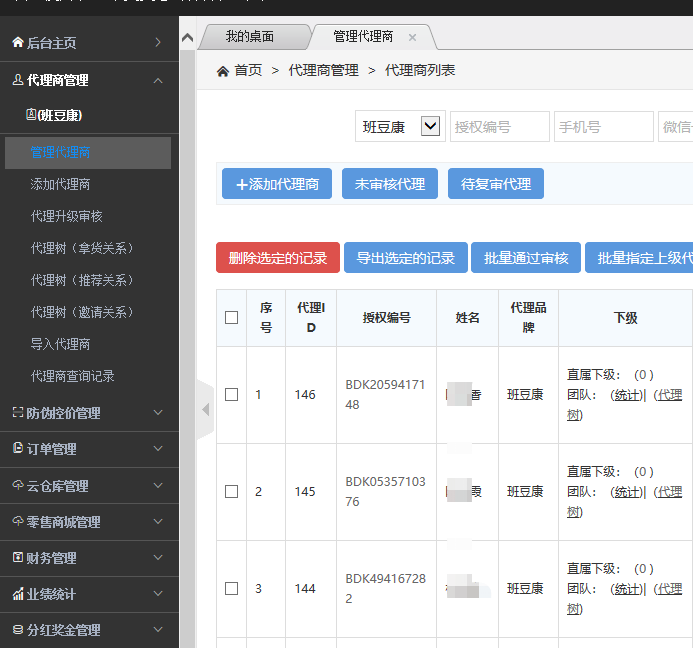Click the cloud icon beside 云仓库管理
693x648 pixels.
click(18, 485)
